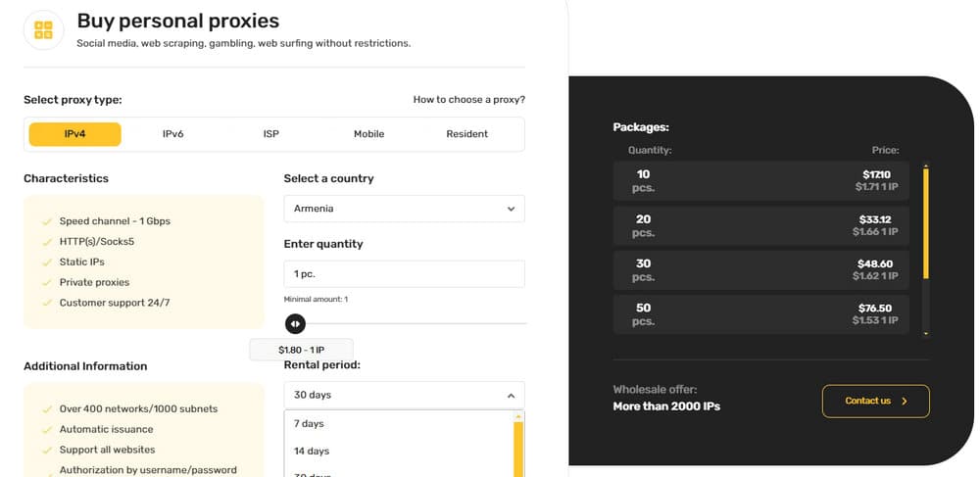Open the Armenia country dropdown
Screen dimensions: 980x477
coord(405,209)
